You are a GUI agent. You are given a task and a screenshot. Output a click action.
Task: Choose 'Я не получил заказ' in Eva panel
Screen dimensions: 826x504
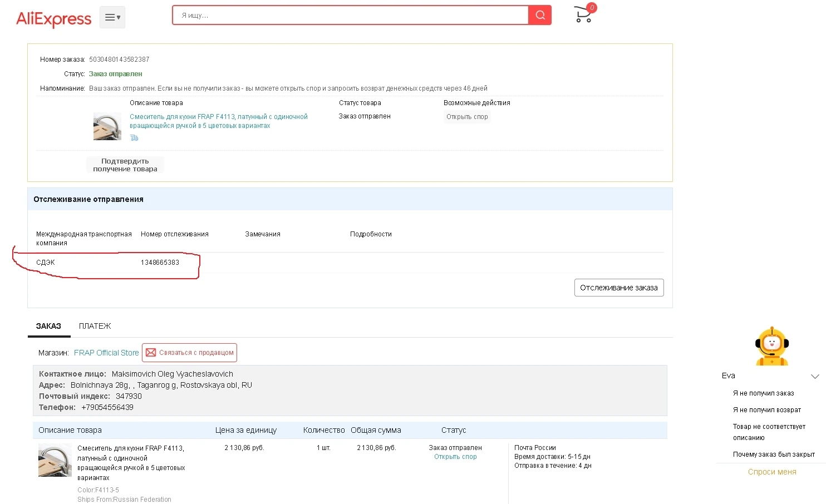[764, 393]
